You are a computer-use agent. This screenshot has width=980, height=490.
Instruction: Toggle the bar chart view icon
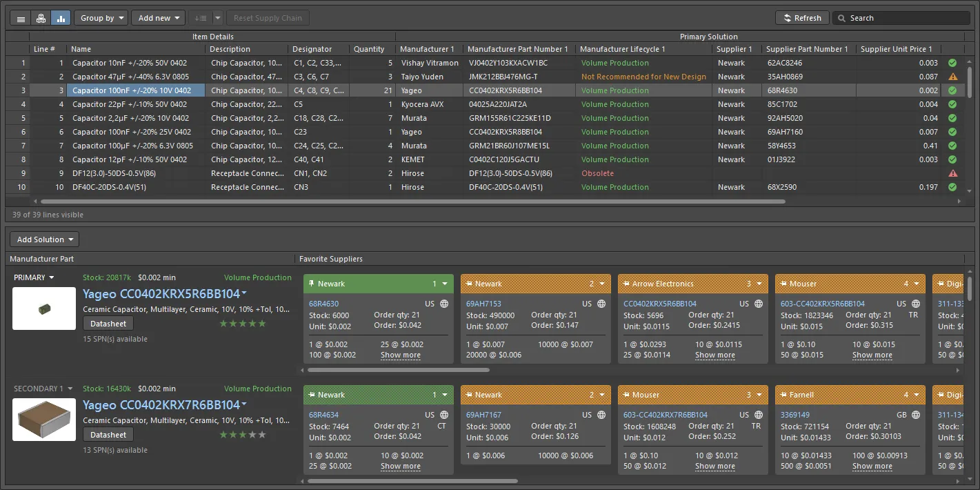(x=61, y=18)
